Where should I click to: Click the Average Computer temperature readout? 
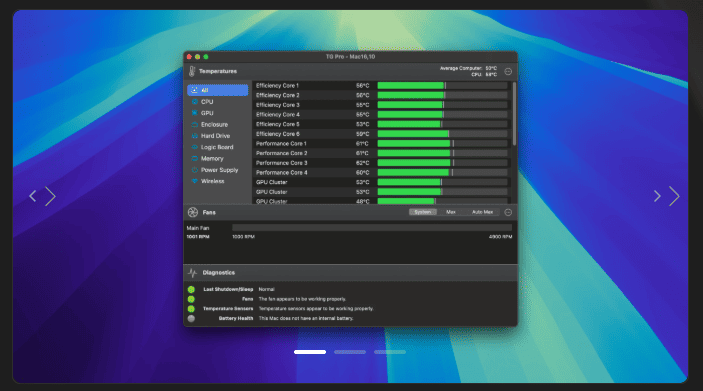coord(468,68)
